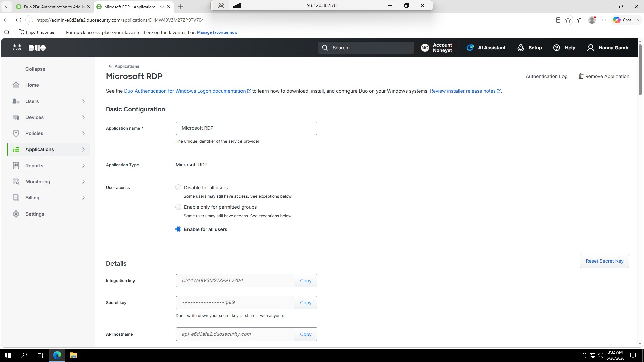The height and width of the screenshot is (362, 644).
Task: Expand the Billing sidebar chevron
Action: 83,198
